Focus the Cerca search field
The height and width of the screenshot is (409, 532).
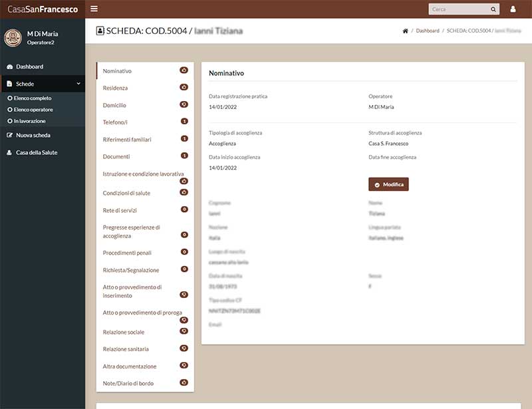[459, 9]
